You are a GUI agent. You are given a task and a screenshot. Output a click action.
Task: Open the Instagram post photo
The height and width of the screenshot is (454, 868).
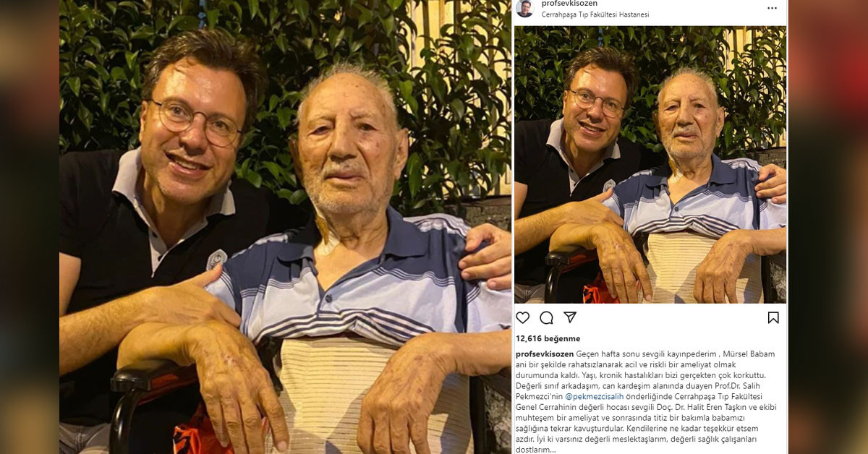[x=650, y=165]
